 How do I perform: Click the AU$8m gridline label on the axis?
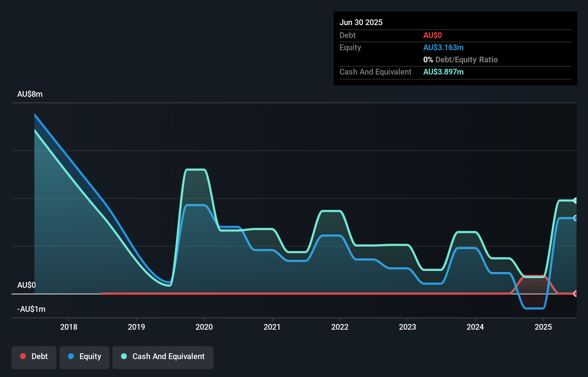30,94
